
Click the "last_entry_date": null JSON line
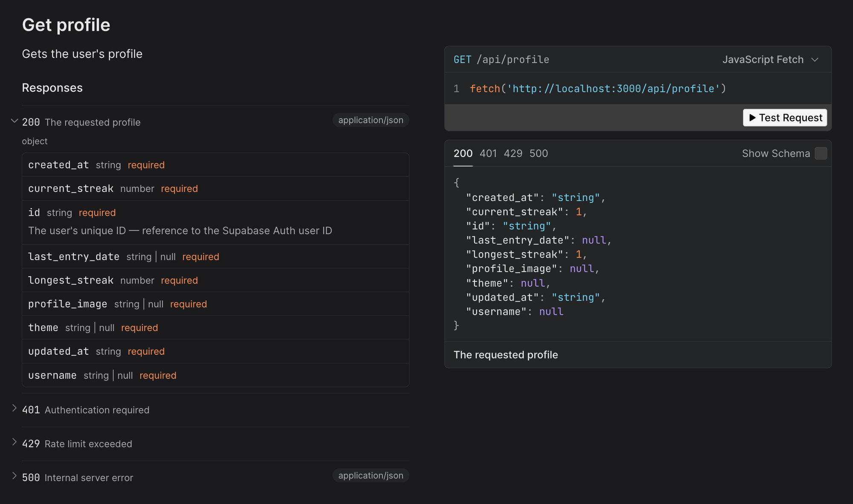point(539,240)
